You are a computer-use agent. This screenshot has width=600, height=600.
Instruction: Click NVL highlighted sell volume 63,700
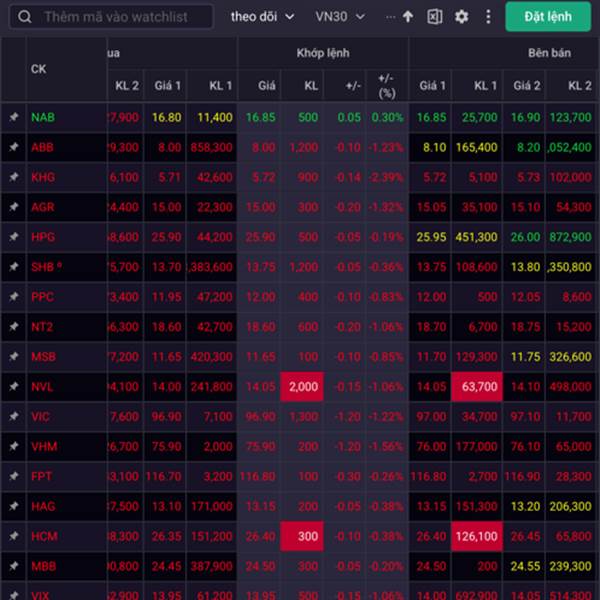477,386
